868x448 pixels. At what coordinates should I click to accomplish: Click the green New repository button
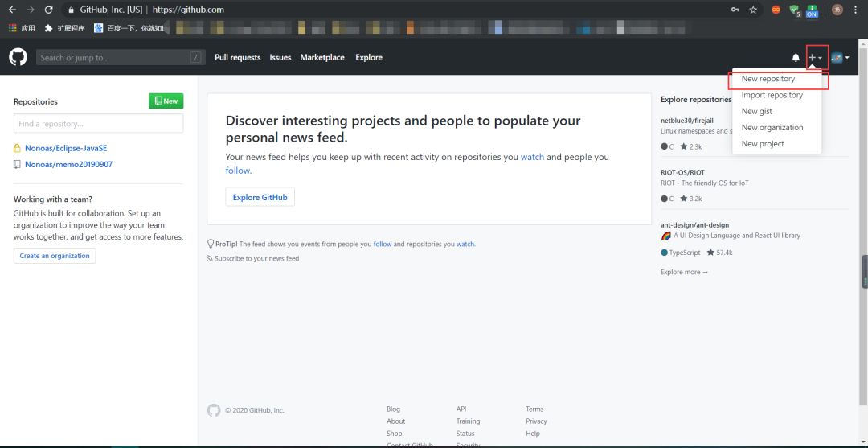pos(166,101)
